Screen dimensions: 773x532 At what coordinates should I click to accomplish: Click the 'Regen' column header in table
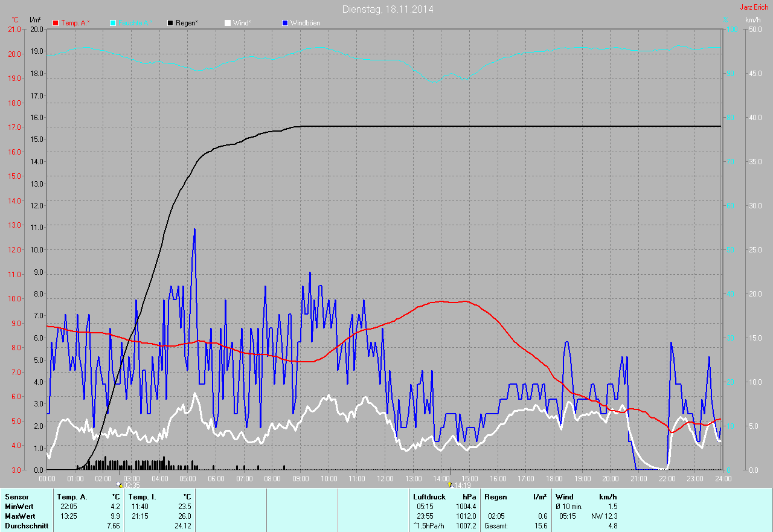pos(495,496)
